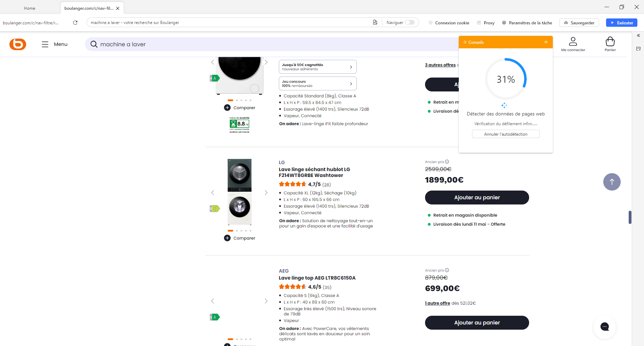The width and height of the screenshot is (644, 346).
Task: Toggle the Naviguer switch
Action: pos(410,22)
